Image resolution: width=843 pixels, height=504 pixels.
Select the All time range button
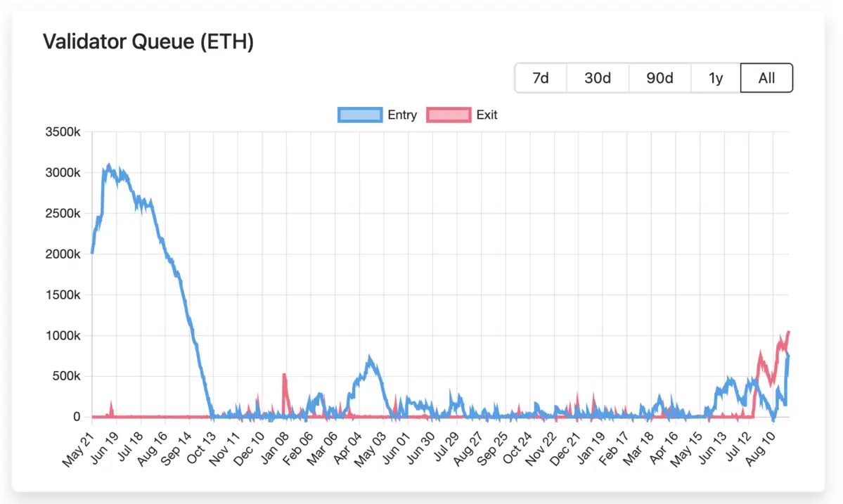pyautogui.click(x=766, y=77)
